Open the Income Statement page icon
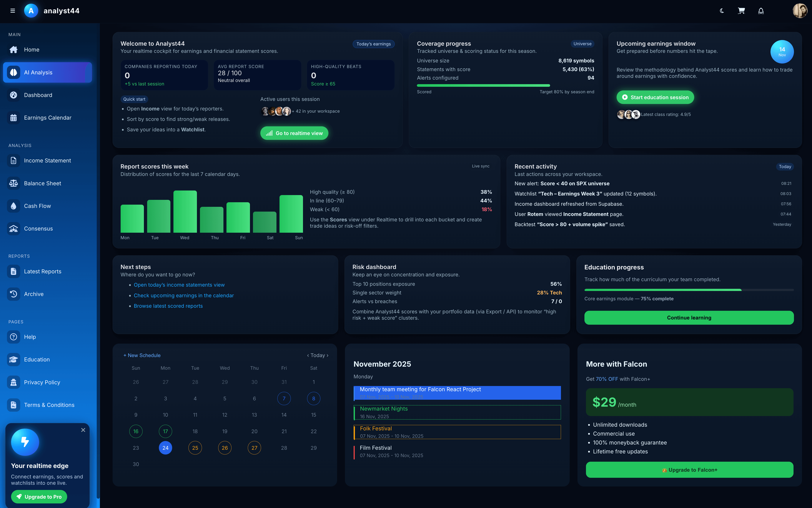 [13, 160]
